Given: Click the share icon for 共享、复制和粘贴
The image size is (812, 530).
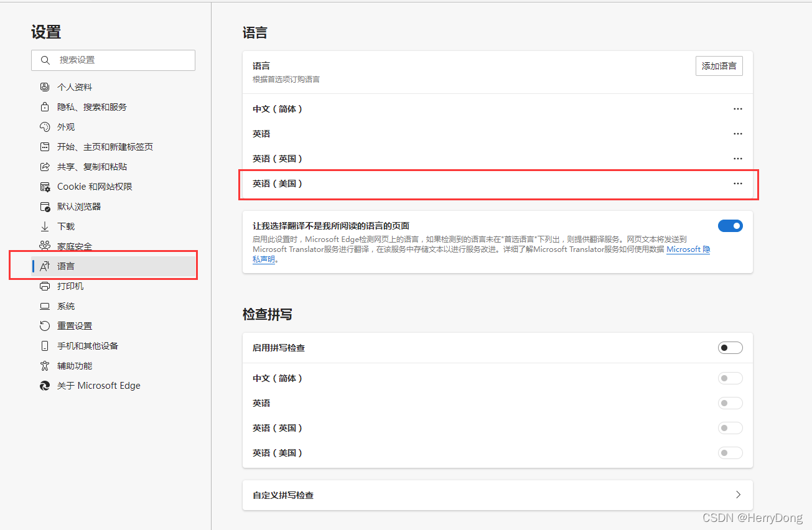Looking at the screenshot, I should (45, 167).
